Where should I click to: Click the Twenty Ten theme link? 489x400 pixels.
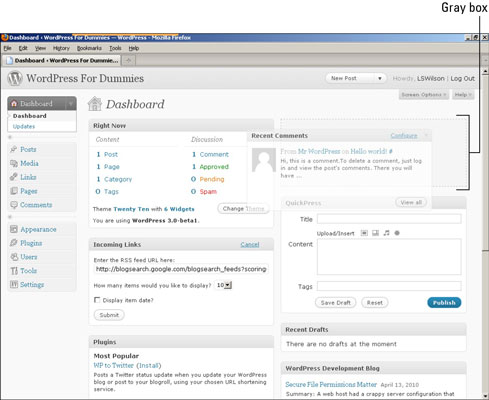131,209
